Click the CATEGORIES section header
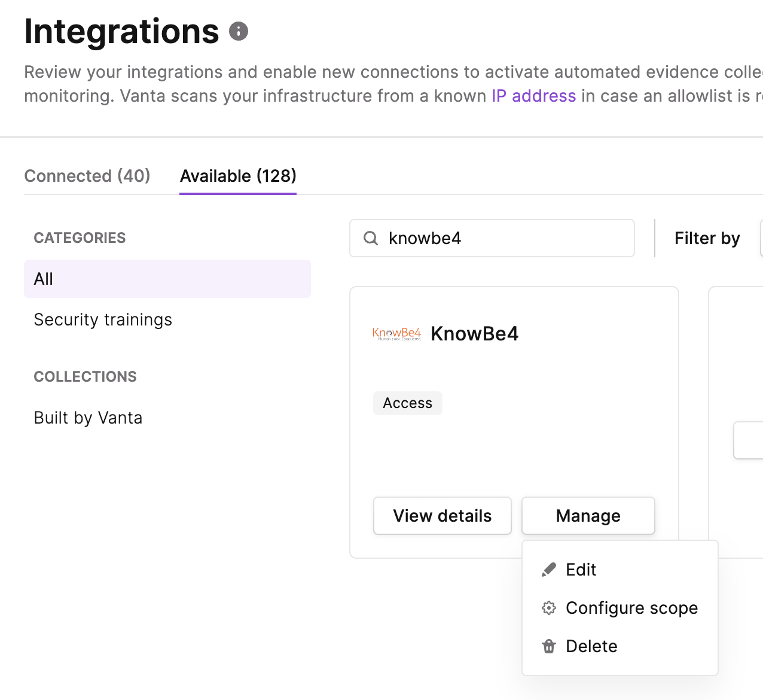 pyautogui.click(x=80, y=238)
